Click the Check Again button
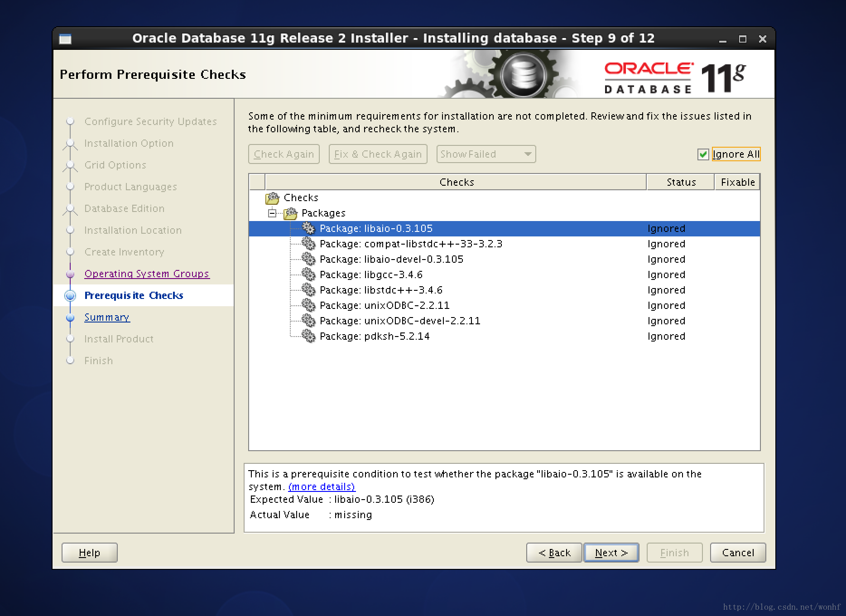 tap(284, 154)
